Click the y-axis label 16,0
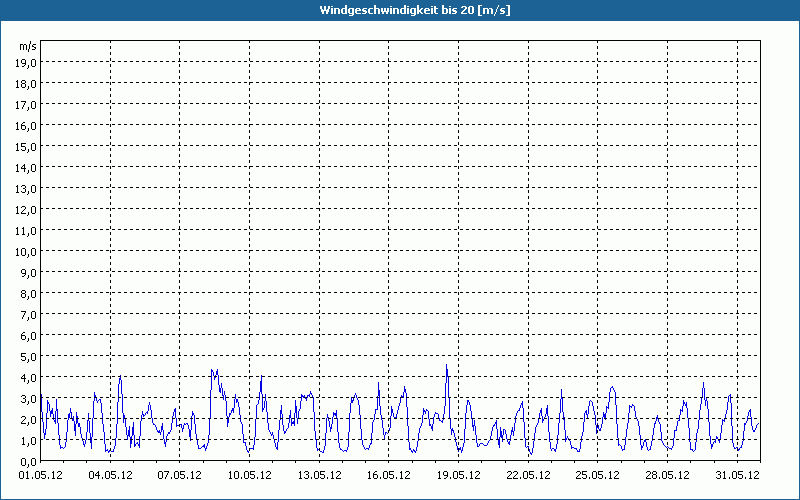800x500 pixels. [x=25, y=126]
